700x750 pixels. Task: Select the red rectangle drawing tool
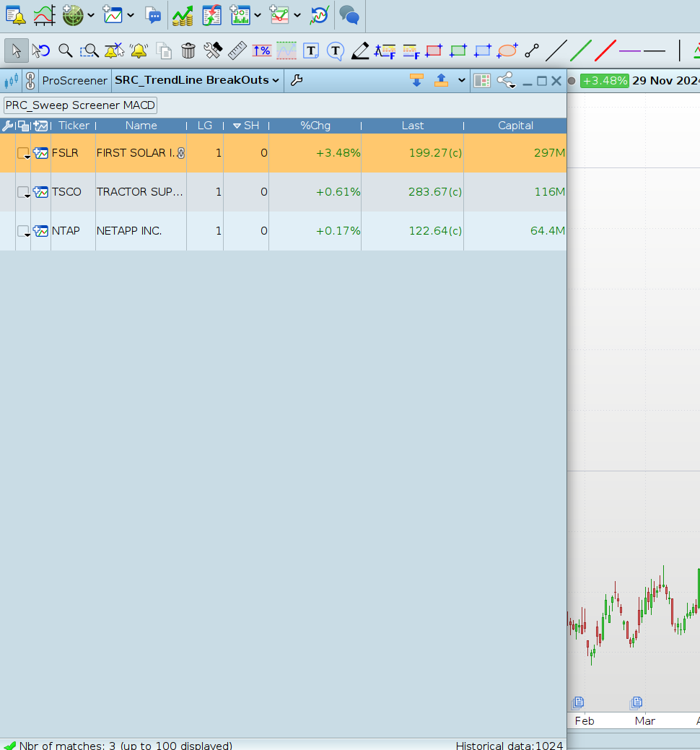(x=433, y=51)
